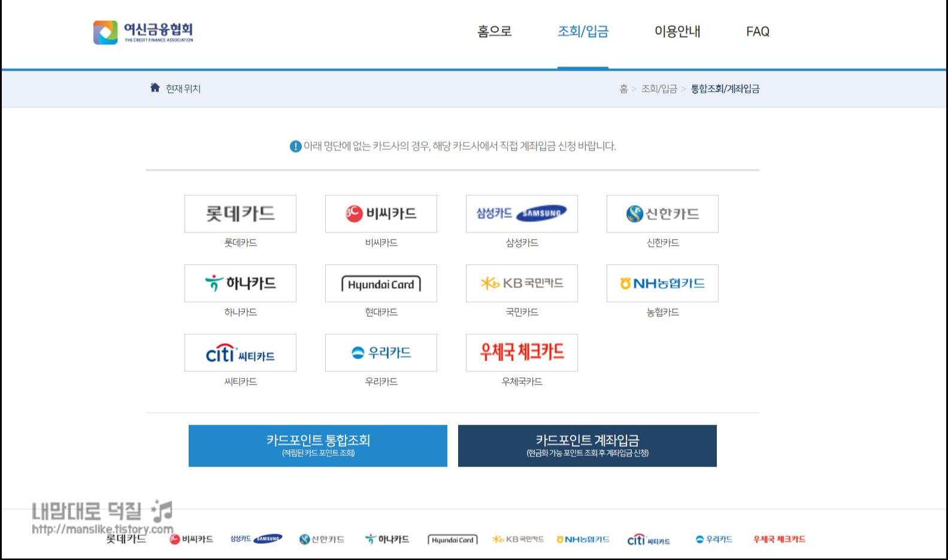Viewport: 948px width, 560px height.
Task: Select the KB국민카드 logo card
Action: pos(522,283)
